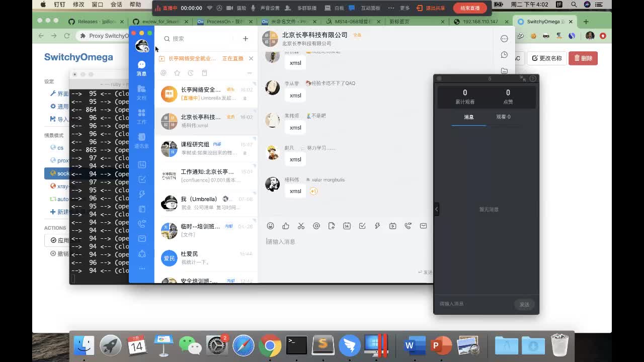Take a screenshot with the scissors tool
Image resolution: width=644 pixels, height=362 pixels.
[301, 226]
